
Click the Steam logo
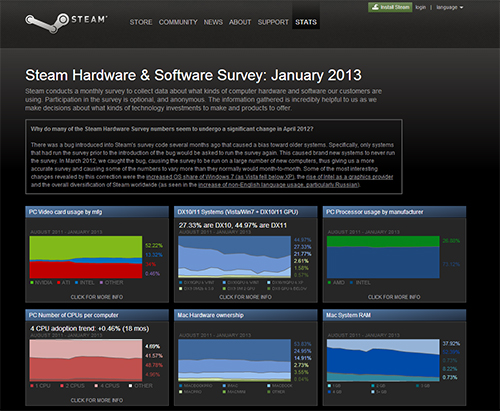tap(66, 22)
